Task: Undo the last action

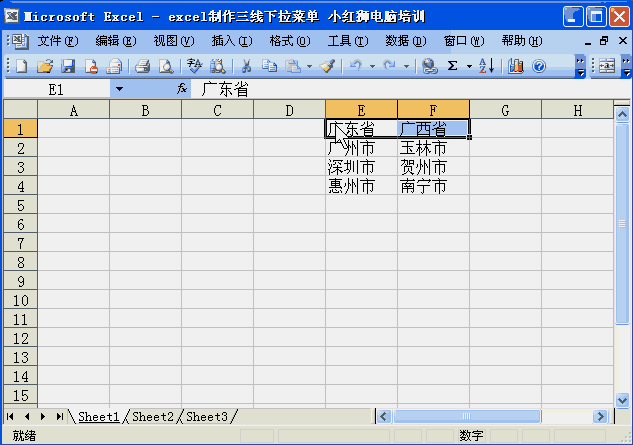Action: tap(355, 65)
